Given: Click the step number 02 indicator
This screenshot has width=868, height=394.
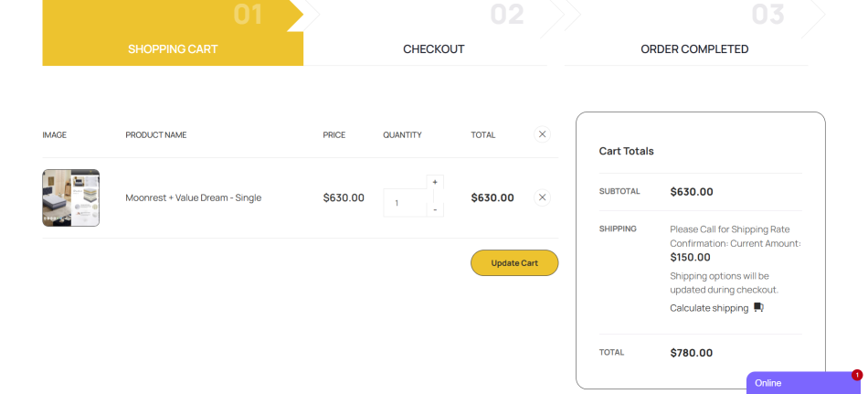Looking at the screenshot, I should [x=506, y=15].
